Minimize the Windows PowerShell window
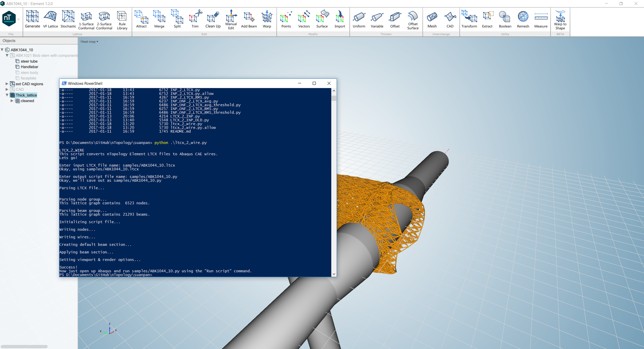The width and height of the screenshot is (644, 349). click(x=300, y=83)
